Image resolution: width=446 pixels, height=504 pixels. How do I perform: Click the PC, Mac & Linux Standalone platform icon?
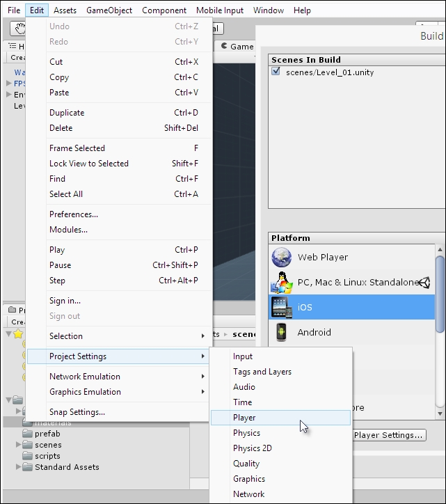[x=282, y=282]
